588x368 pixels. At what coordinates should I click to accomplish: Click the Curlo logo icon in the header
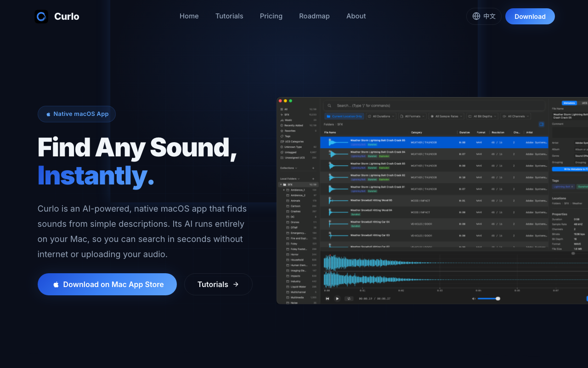coord(41,17)
